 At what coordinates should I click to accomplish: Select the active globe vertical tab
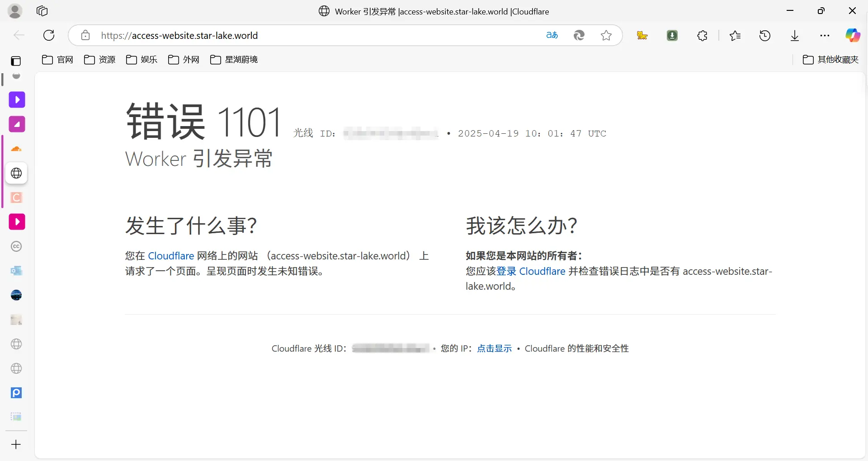(16, 173)
